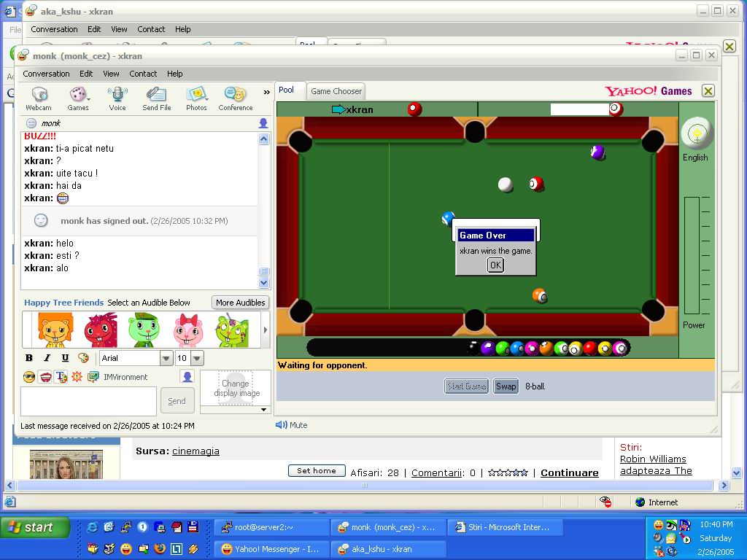Image resolution: width=747 pixels, height=560 pixels.
Task: Play the pink chipmunk with bow audible
Action: click(x=188, y=330)
